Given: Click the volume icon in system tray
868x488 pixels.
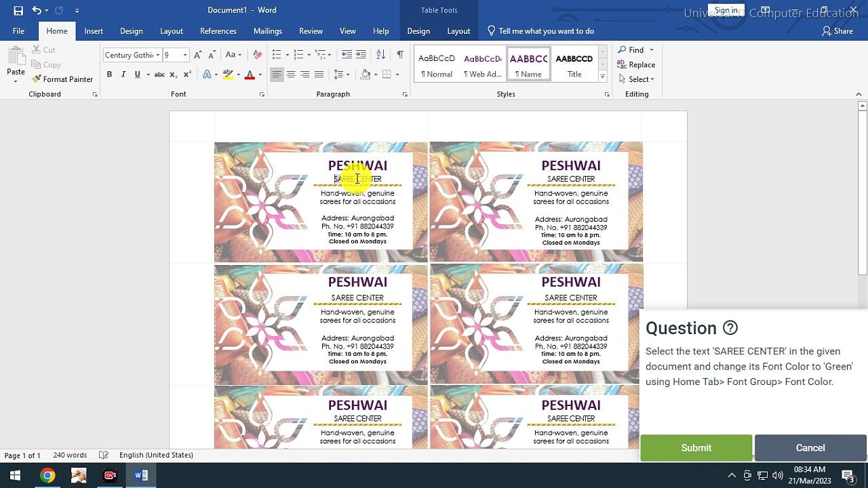Looking at the screenshot, I should (777, 475).
